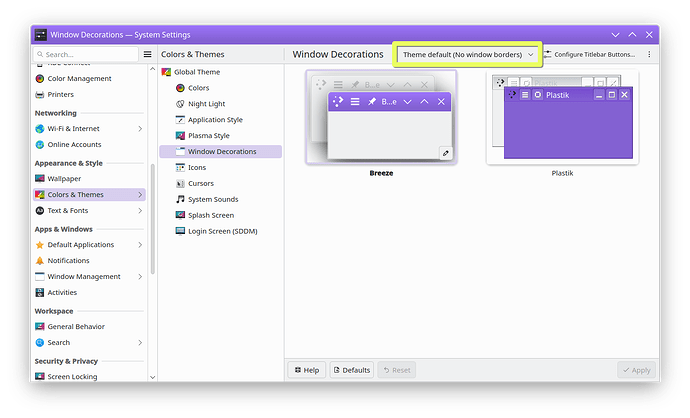Click the "Color Management" label

pos(80,78)
